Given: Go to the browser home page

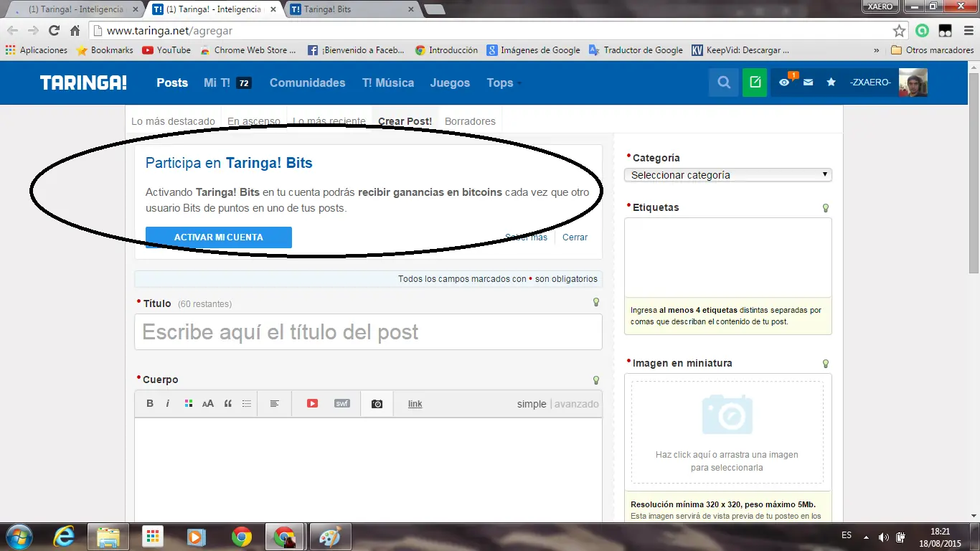Looking at the screenshot, I should 75,31.
